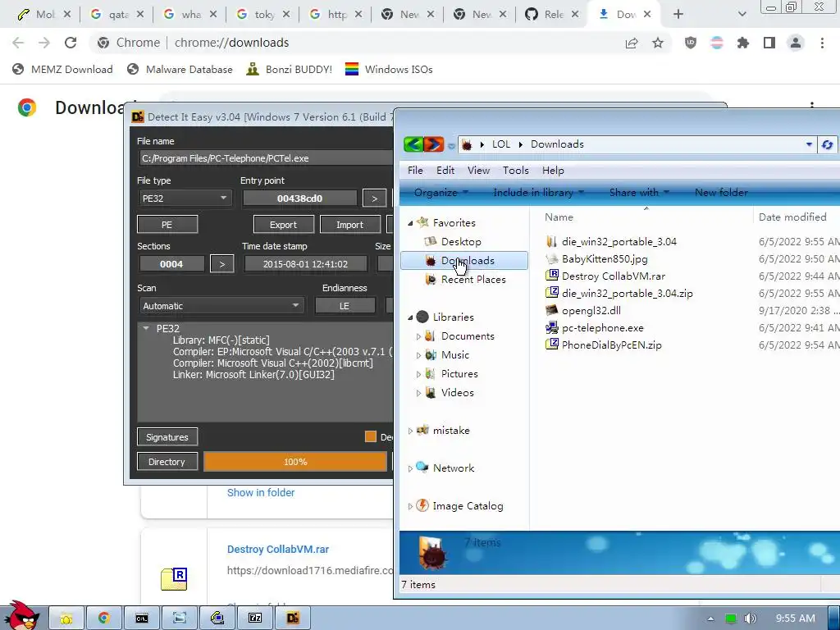The image size is (840, 630).
Task: Open the uBlock shield extension icon
Action: (691, 43)
